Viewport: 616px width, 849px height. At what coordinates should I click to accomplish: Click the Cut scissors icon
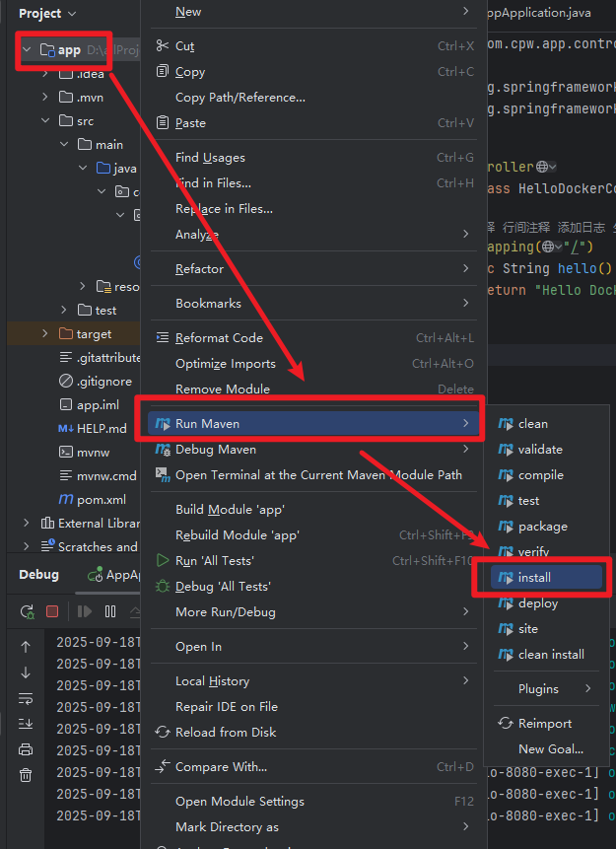[162, 45]
